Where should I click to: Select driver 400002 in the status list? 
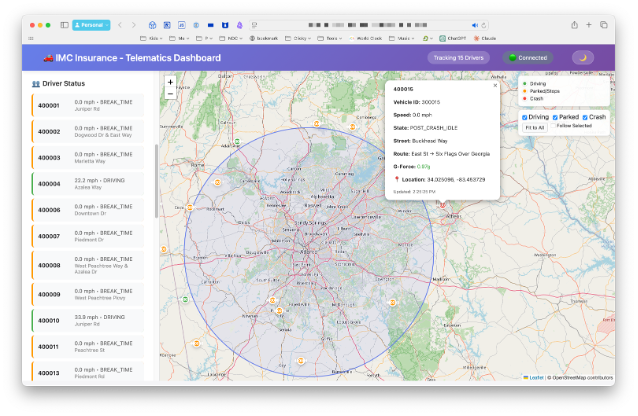87,131
